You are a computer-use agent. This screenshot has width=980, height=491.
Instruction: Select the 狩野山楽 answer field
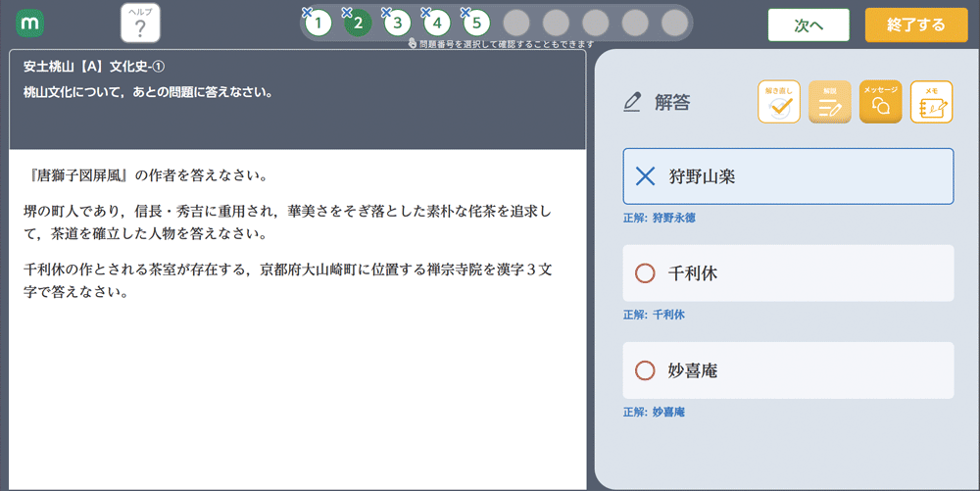788,176
